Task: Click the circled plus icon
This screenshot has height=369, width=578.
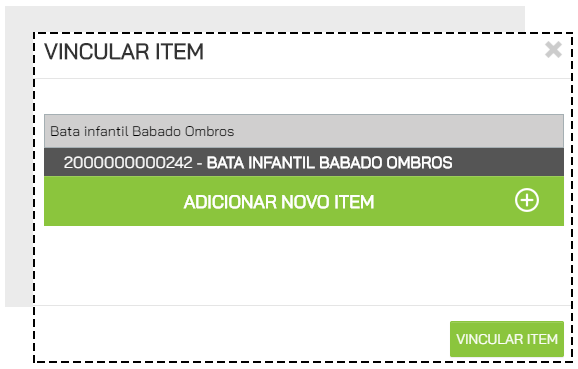Action: [x=527, y=201]
